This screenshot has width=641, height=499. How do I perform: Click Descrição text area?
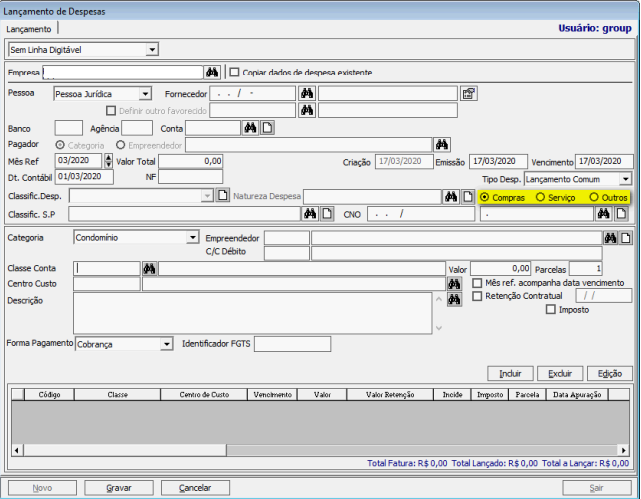click(x=253, y=313)
